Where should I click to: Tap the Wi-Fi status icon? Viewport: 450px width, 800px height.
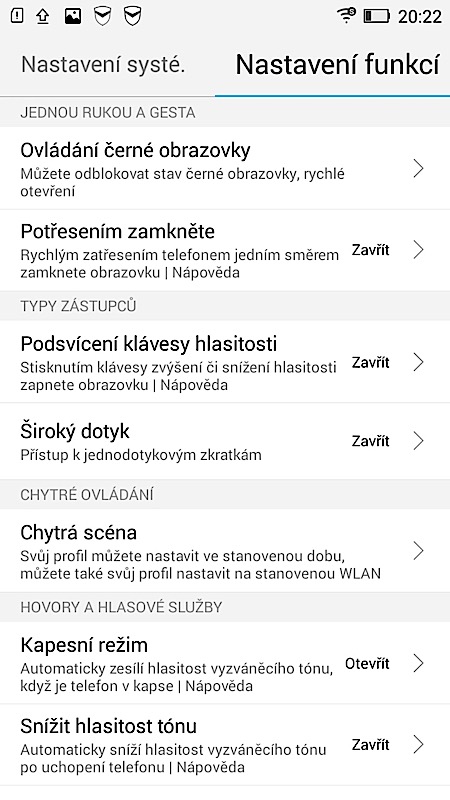point(346,16)
